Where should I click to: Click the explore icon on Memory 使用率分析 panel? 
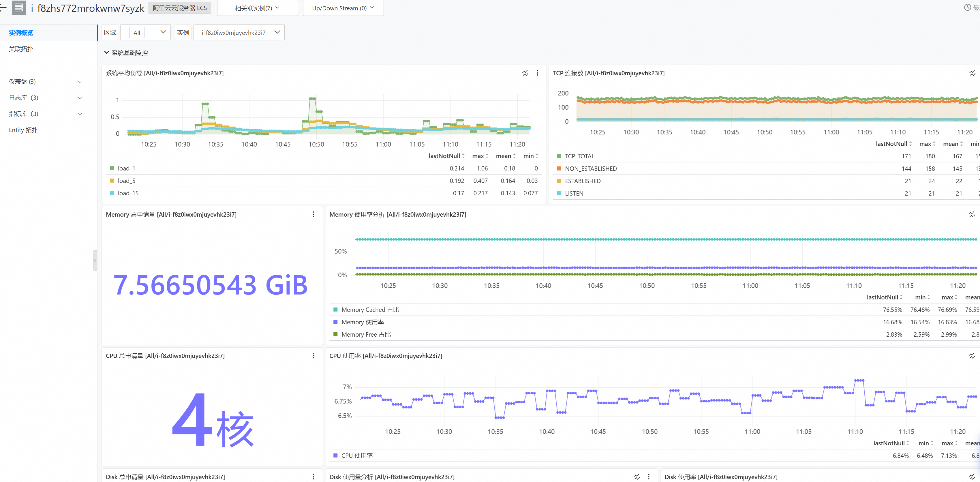click(x=972, y=214)
